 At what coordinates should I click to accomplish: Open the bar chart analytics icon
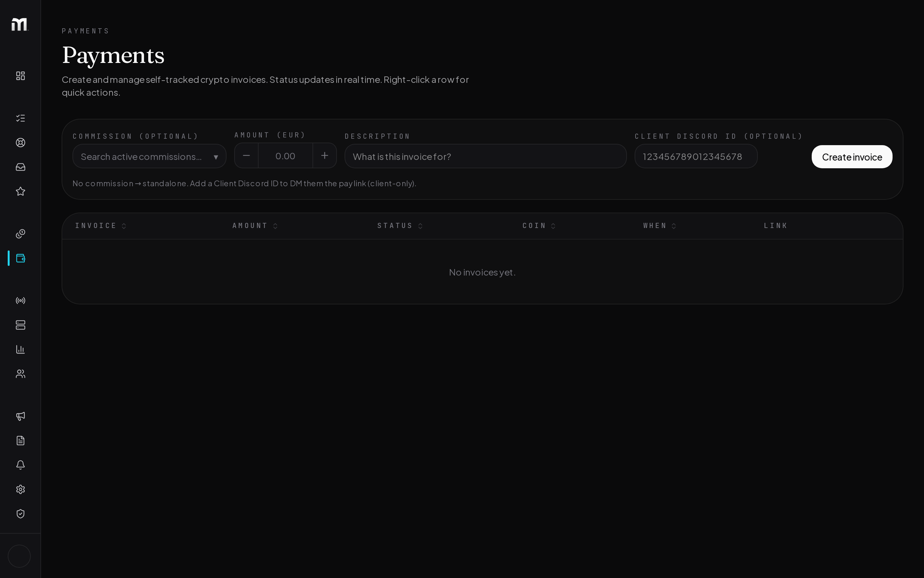[x=21, y=349]
